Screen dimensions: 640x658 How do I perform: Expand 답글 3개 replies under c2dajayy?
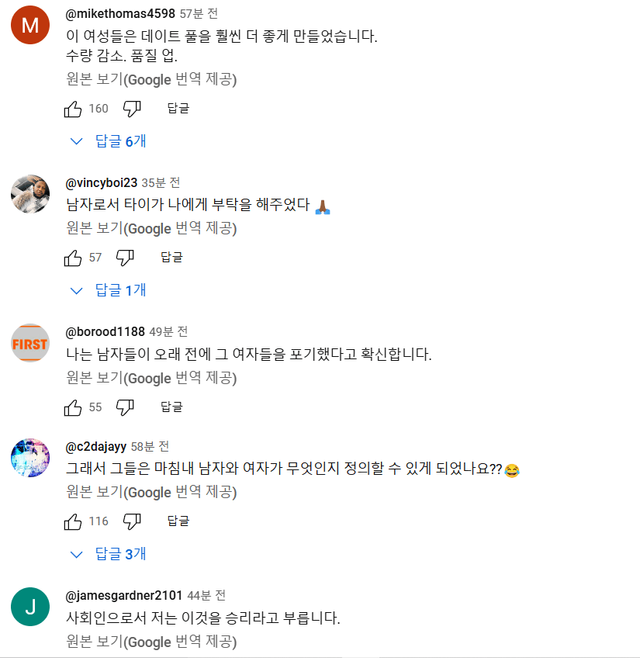click(x=108, y=554)
